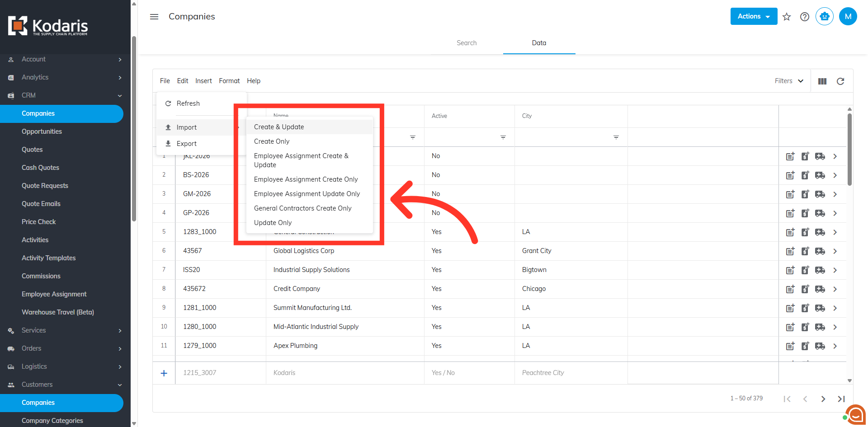
Task: Open the help question mark icon
Action: 805,17
